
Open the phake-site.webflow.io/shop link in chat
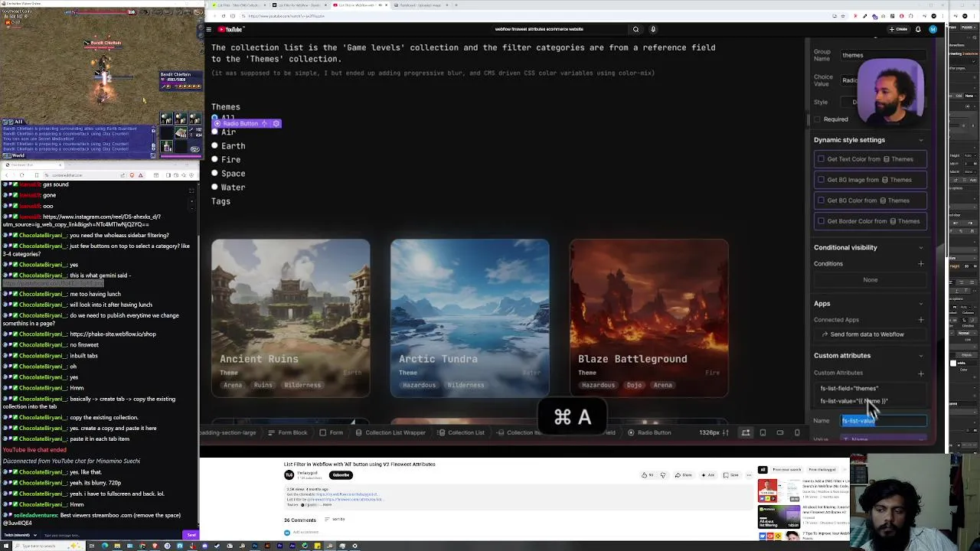click(113, 334)
